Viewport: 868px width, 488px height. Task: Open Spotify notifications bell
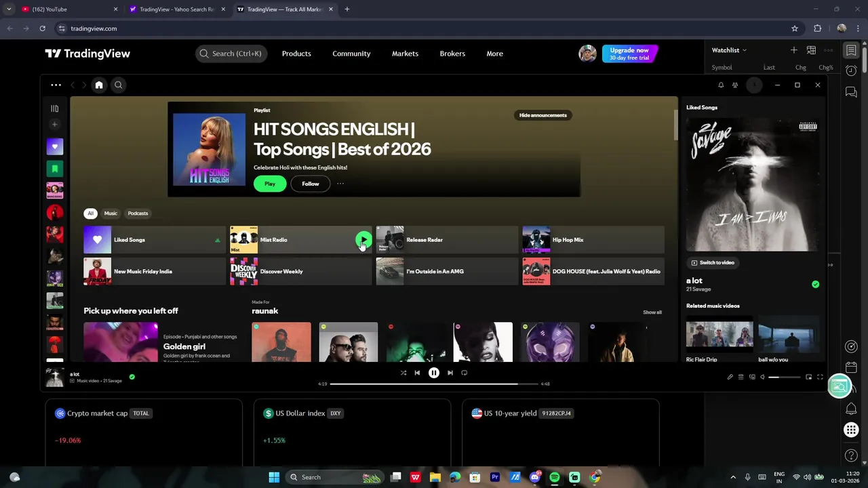[721, 85]
